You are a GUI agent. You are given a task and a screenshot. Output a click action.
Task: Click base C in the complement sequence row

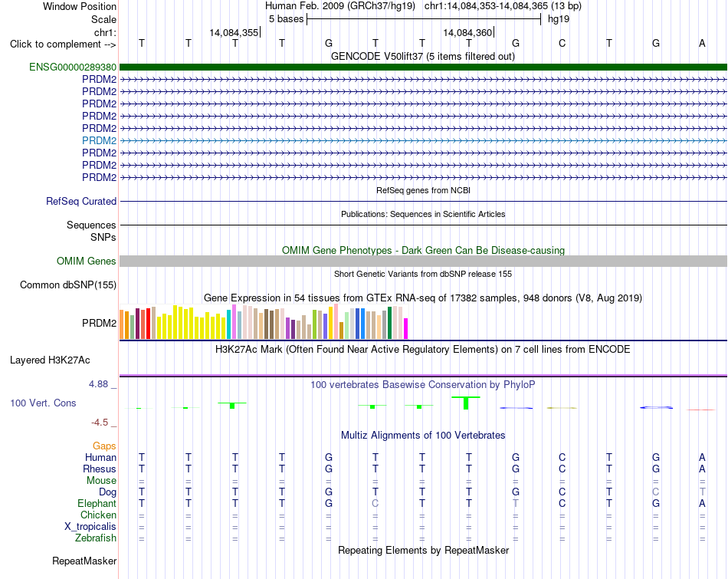(x=562, y=43)
